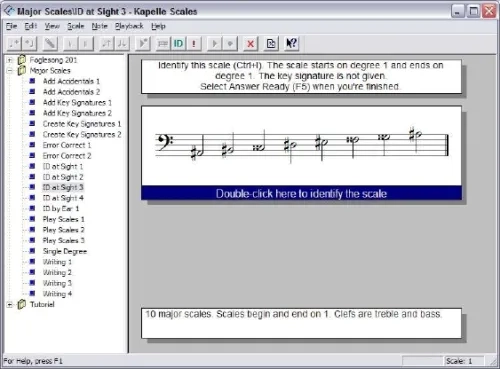Collapse the Major Scales tree node

(10, 71)
